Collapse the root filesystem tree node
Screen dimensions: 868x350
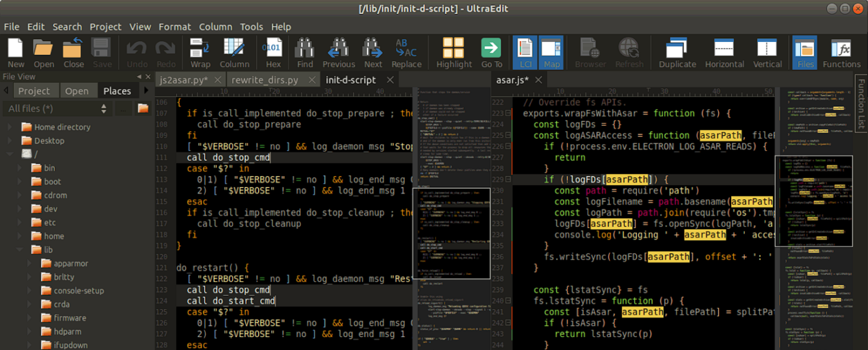click(x=9, y=154)
